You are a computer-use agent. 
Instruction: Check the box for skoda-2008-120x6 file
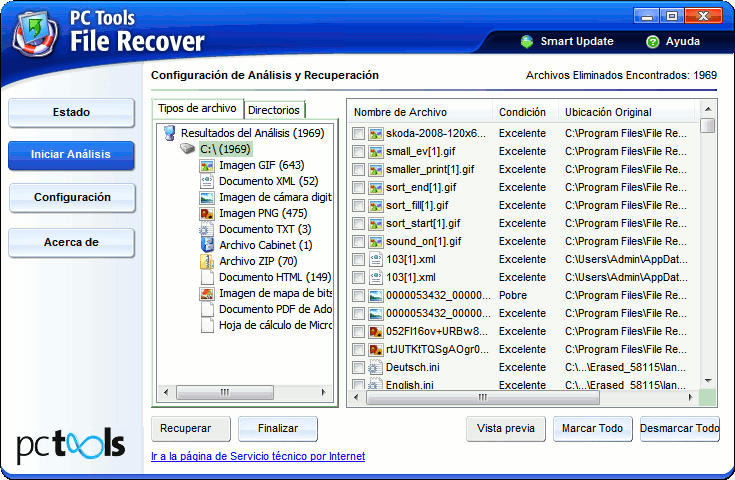click(x=359, y=133)
